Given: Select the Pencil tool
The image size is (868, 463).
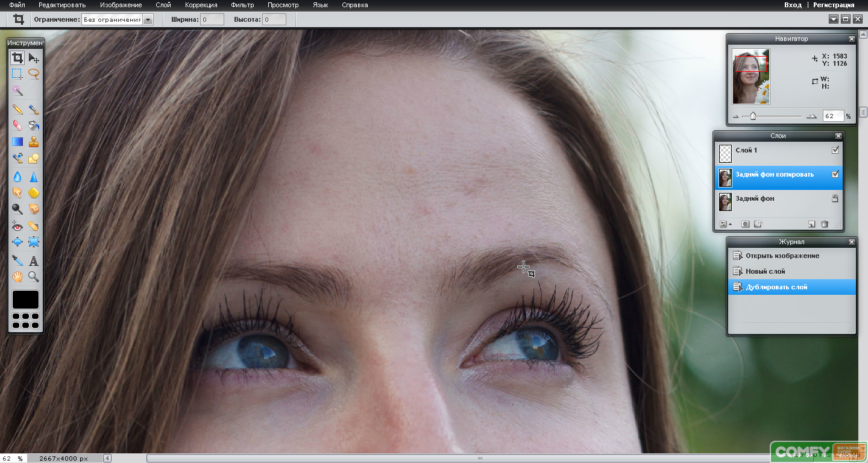Looking at the screenshot, I should tap(17, 110).
